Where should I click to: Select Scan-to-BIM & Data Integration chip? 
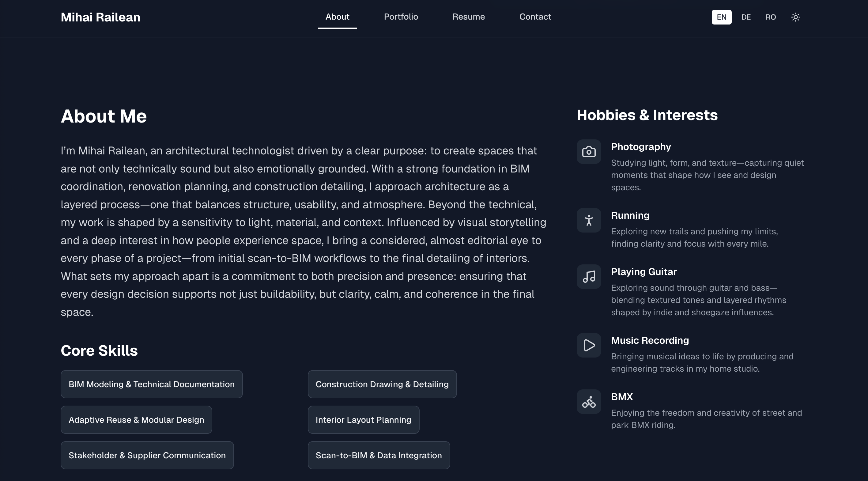point(378,455)
